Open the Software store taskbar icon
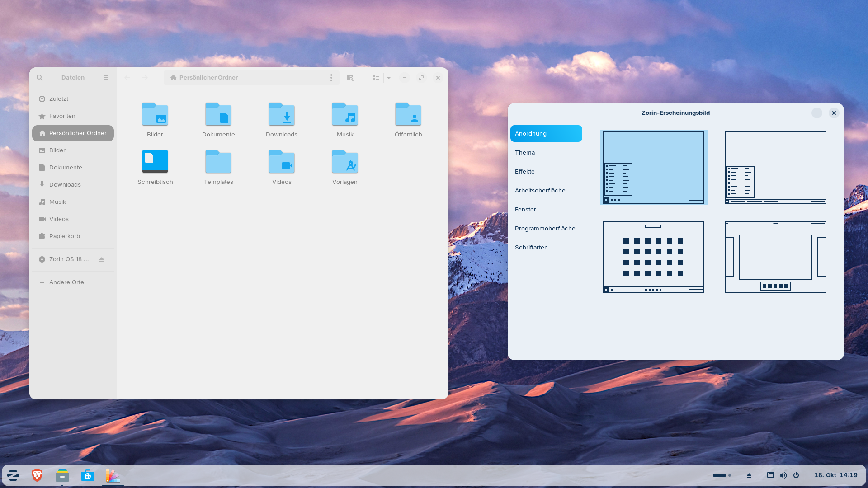This screenshot has height=488, width=868. pyautogui.click(x=88, y=475)
